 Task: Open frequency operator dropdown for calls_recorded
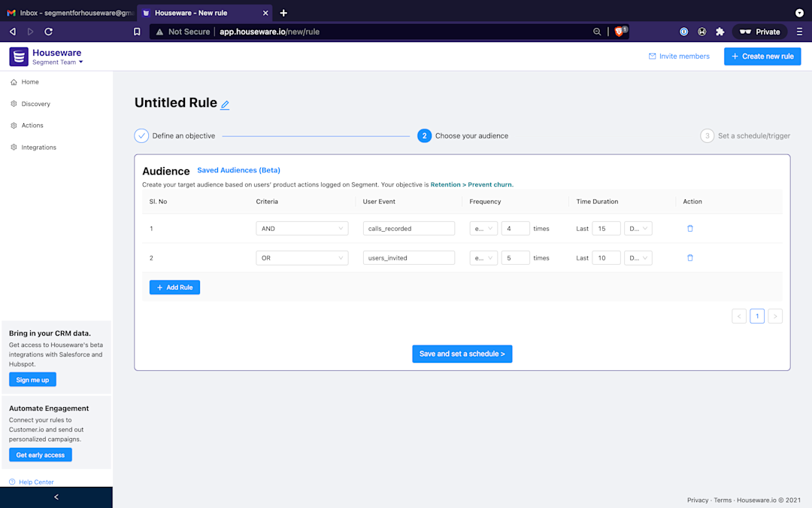click(x=483, y=228)
